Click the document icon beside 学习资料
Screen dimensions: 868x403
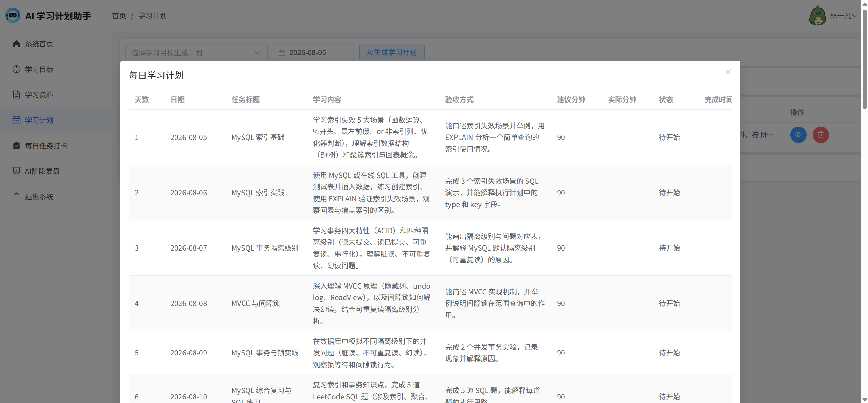pos(16,95)
